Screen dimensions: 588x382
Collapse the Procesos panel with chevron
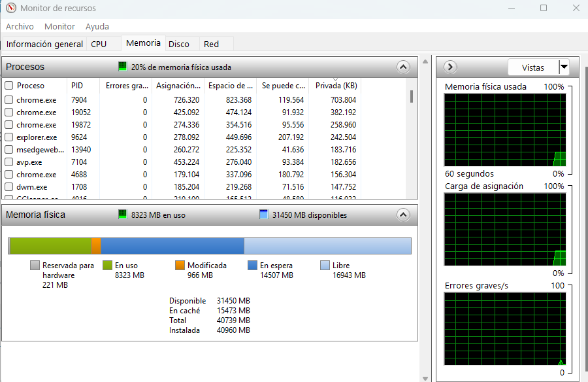point(403,67)
